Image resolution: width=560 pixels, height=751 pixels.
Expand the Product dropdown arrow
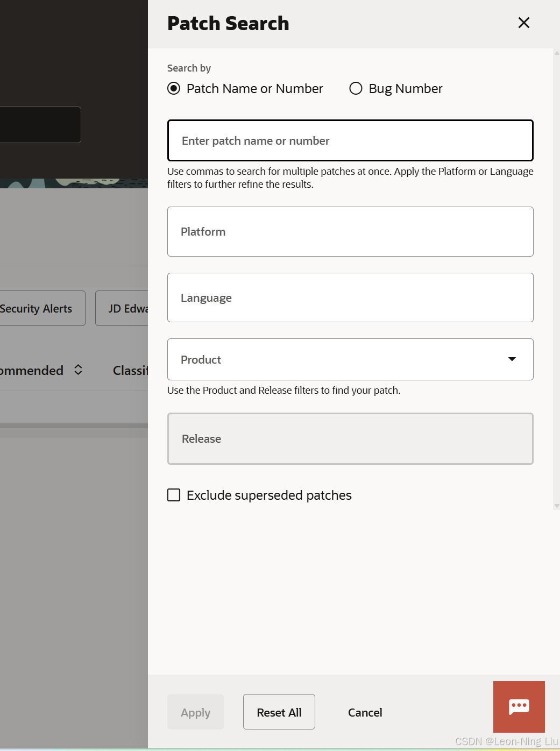point(512,359)
